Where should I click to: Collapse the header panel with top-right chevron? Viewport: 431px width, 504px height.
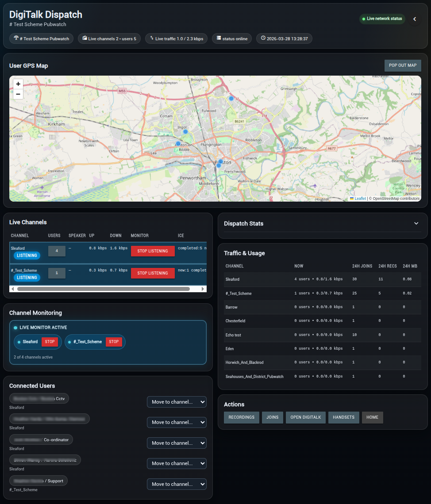pyautogui.click(x=414, y=19)
